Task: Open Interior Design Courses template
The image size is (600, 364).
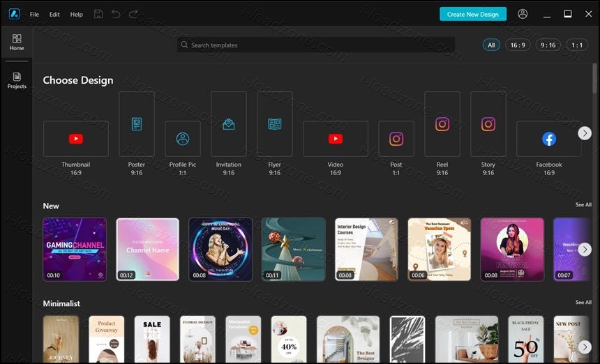Action: click(x=366, y=250)
